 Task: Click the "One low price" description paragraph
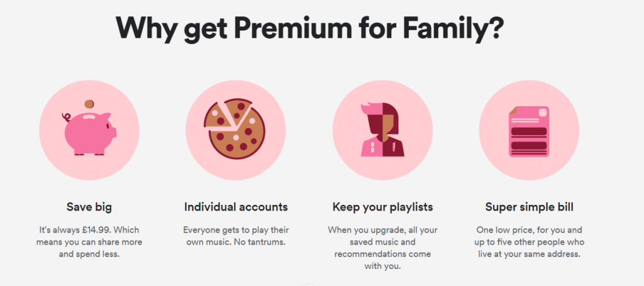[529, 241]
